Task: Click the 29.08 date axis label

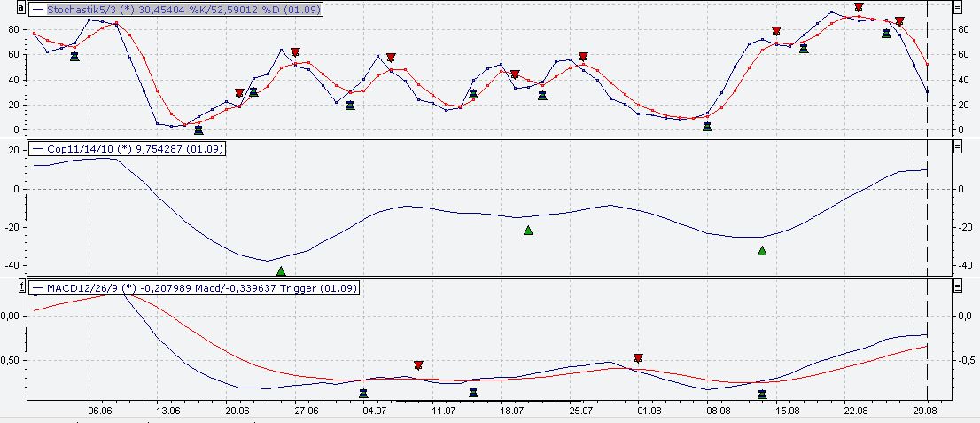Action: pos(925,411)
